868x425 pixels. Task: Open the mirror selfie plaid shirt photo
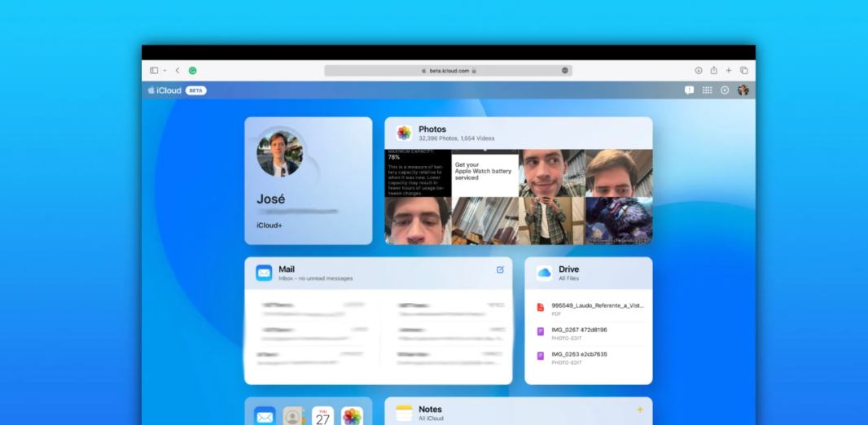(552, 221)
